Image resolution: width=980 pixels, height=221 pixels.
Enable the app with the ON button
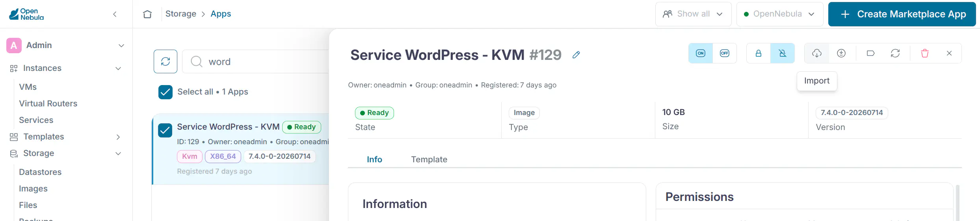[x=701, y=53]
